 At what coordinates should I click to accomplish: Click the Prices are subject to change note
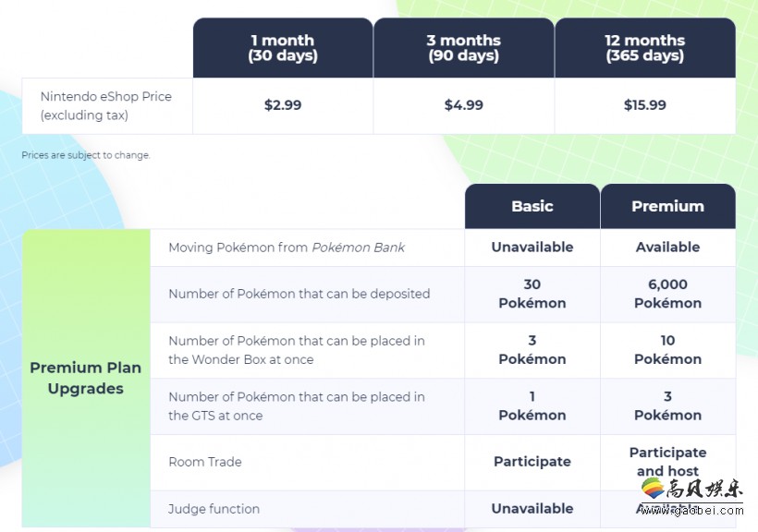[x=86, y=155]
